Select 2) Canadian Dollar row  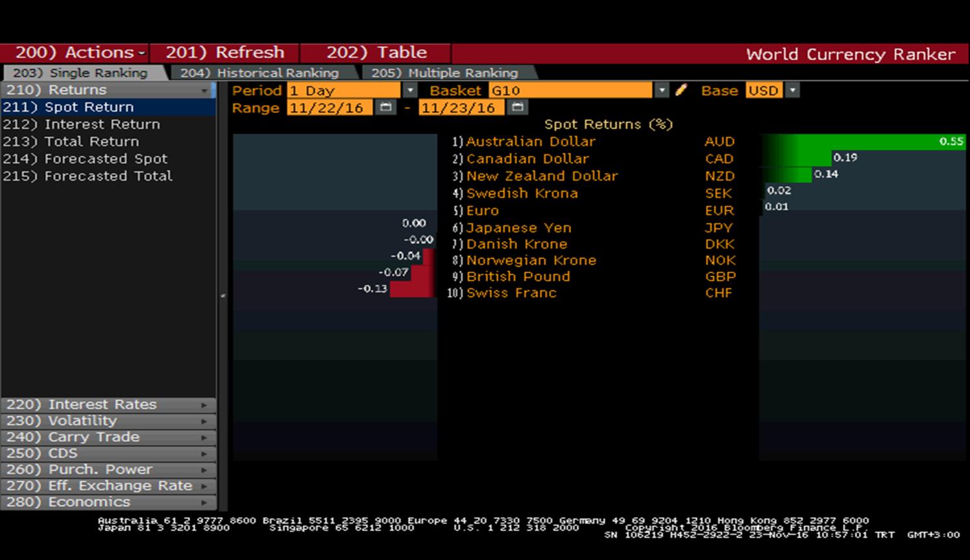(520, 159)
